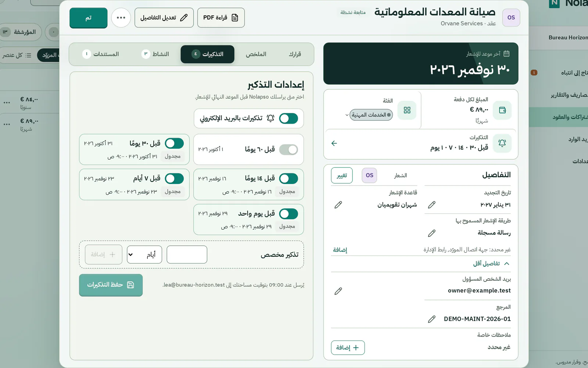588x368 pixels.
Task: Open the reminders row back arrow
Action: coord(334,143)
